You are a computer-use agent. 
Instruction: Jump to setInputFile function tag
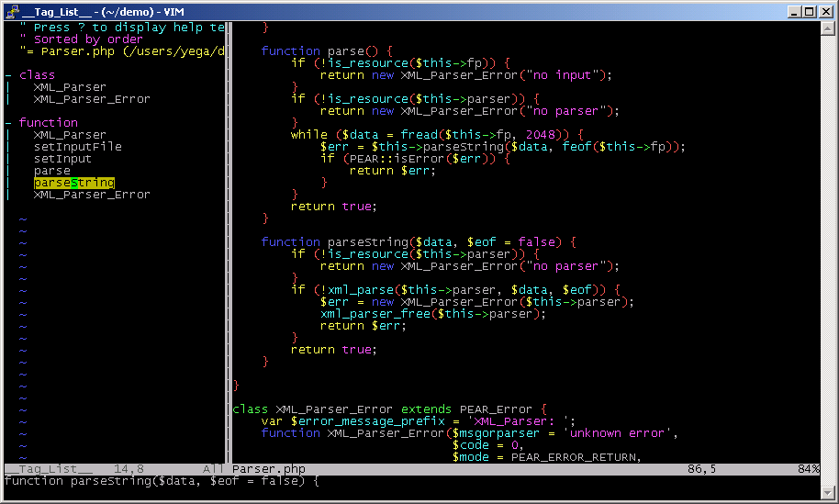77,147
